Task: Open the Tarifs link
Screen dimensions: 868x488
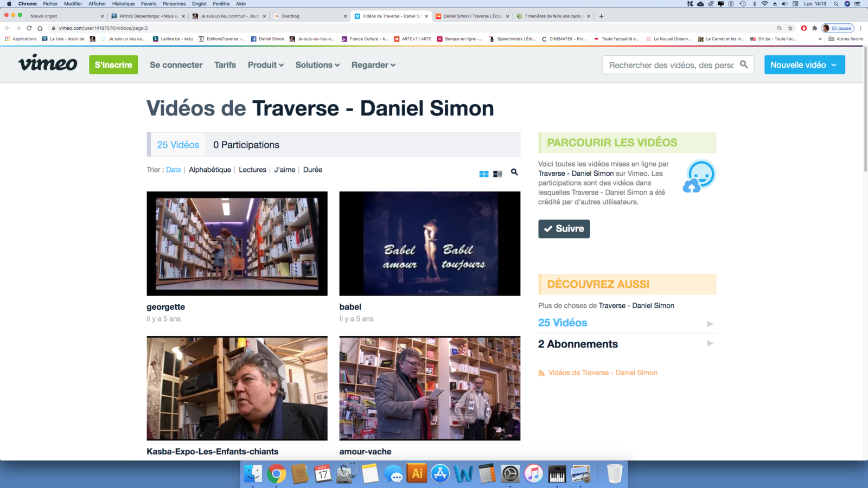Action: (225, 65)
